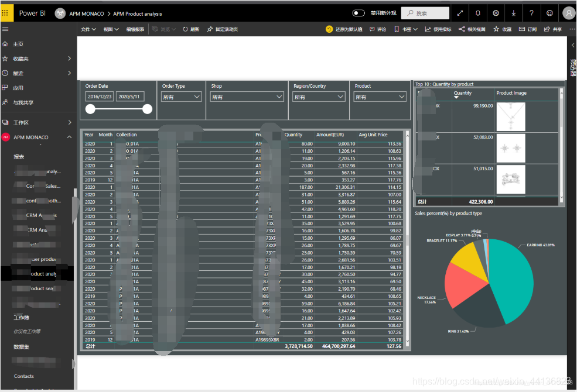Collapse the APM MONACO workspace section
Image resolution: width=577 pixels, height=392 pixels.
[70, 137]
